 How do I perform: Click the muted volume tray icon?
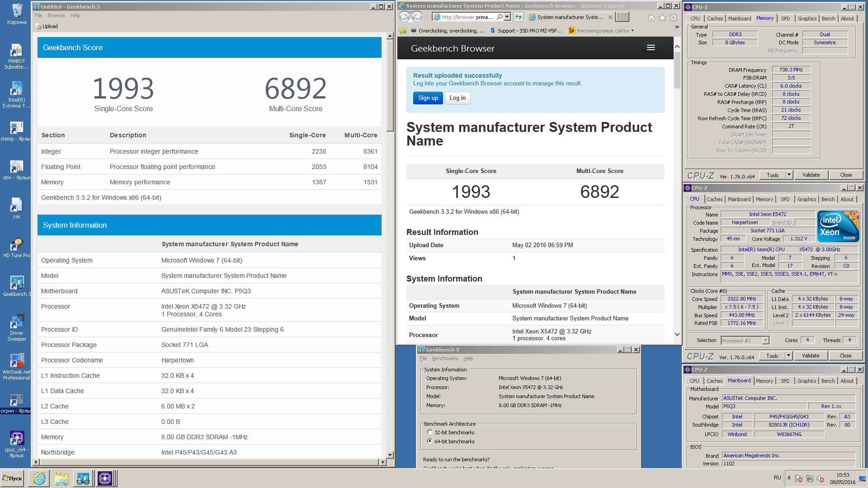click(x=820, y=479)
